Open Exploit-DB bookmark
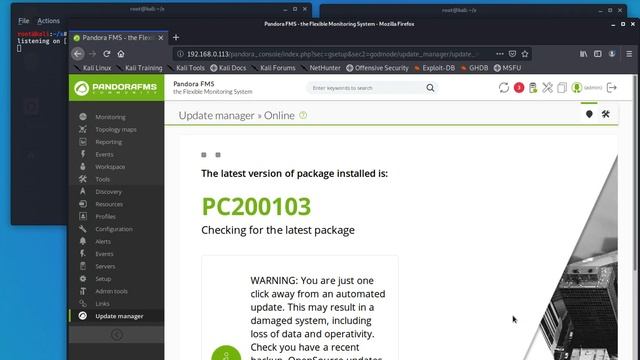Screen dimensions: 640x360 (434, 68)
